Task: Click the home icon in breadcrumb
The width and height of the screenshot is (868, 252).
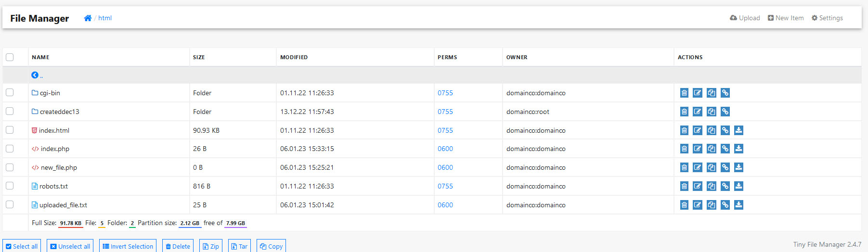Action: [x=88, y=18]
